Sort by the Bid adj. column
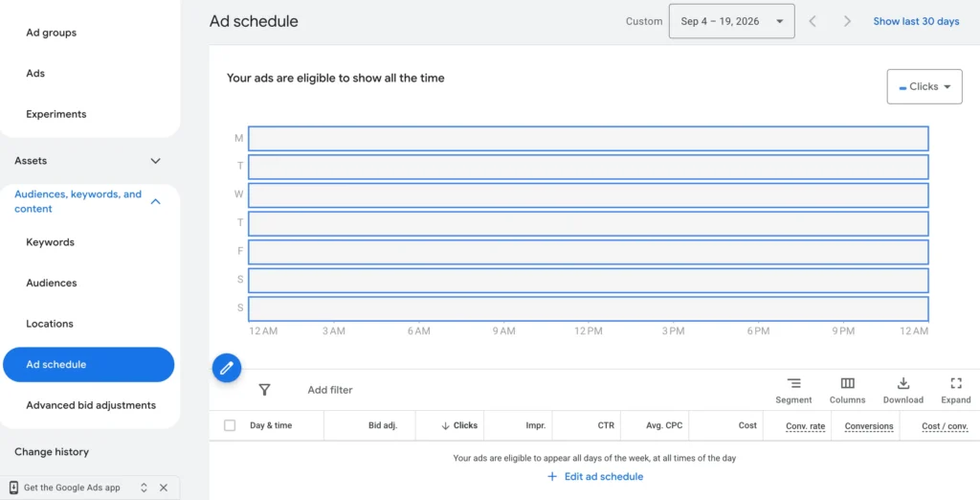Image resolution: width=980 pixels, height=500 pixels. [383, 425]
